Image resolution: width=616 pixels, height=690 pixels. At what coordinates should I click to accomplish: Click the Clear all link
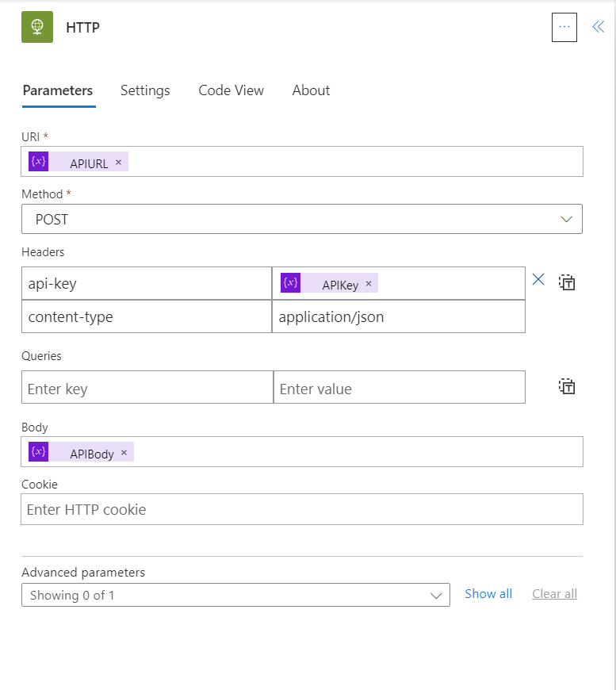click(554, 594)
